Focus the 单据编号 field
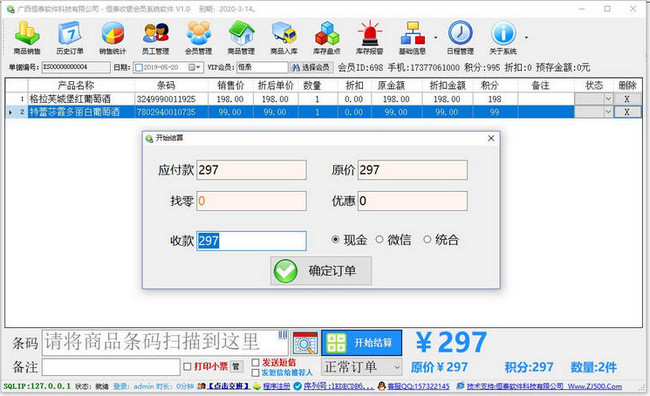Image resolution: width=650 pixels, height=396 pixels. coord(76,67)
